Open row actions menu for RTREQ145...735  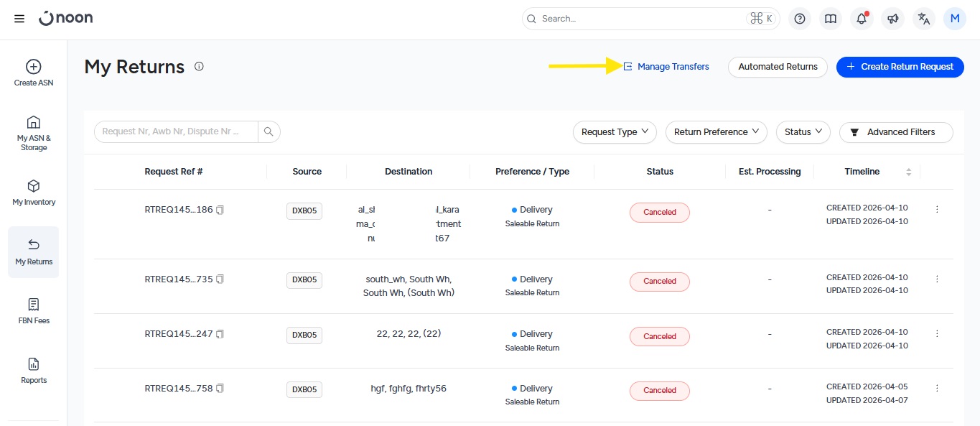[937, 279]
